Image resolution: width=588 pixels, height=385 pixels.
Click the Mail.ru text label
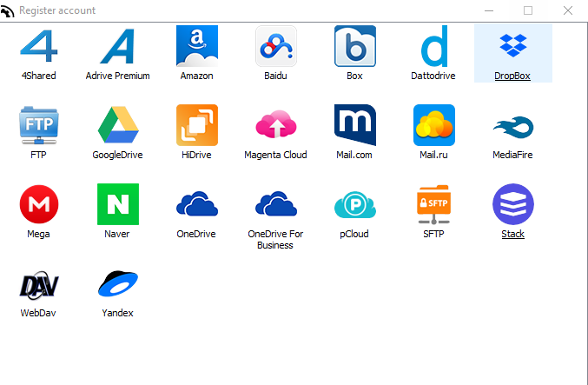pos(433,155)
